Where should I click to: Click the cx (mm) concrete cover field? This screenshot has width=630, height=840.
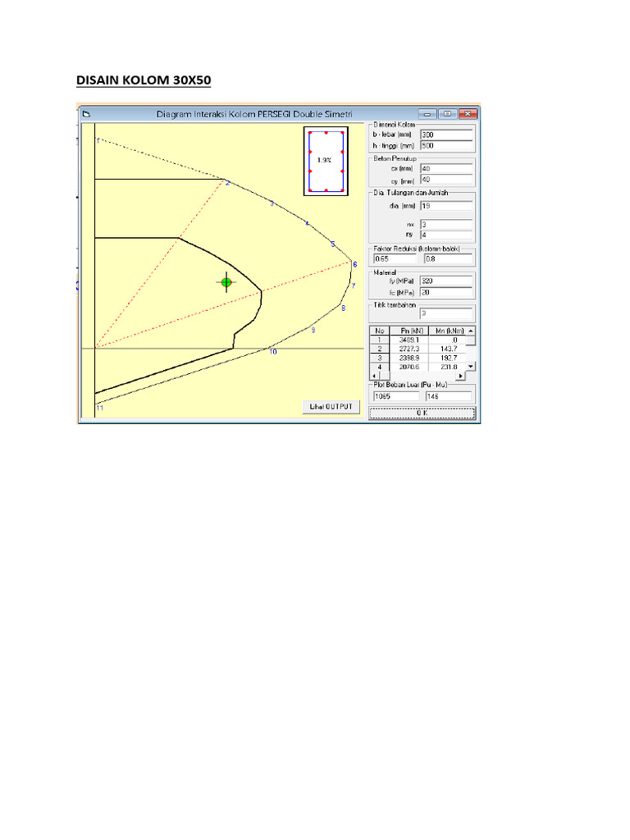pyautogui.click(x=446, y=168)
